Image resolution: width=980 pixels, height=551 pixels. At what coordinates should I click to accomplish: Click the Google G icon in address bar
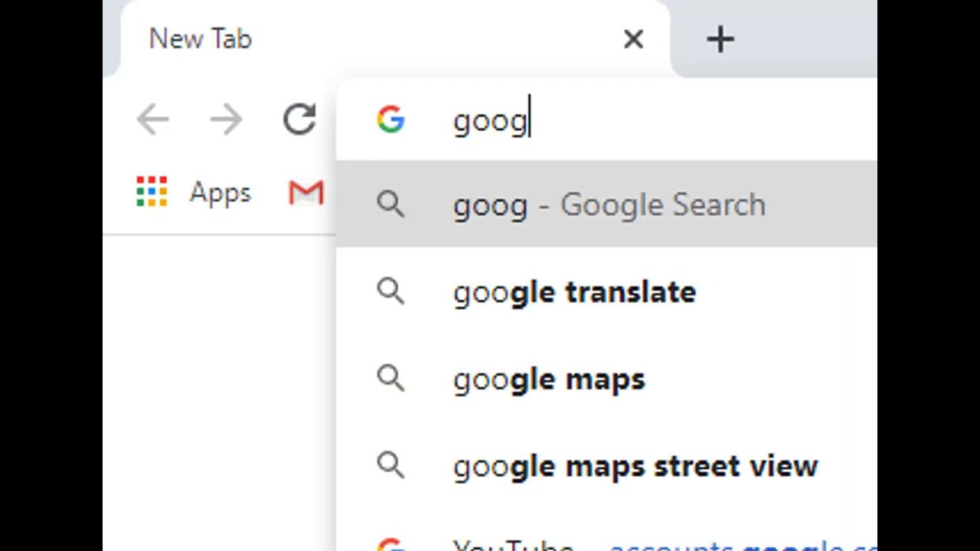(390, 120)
